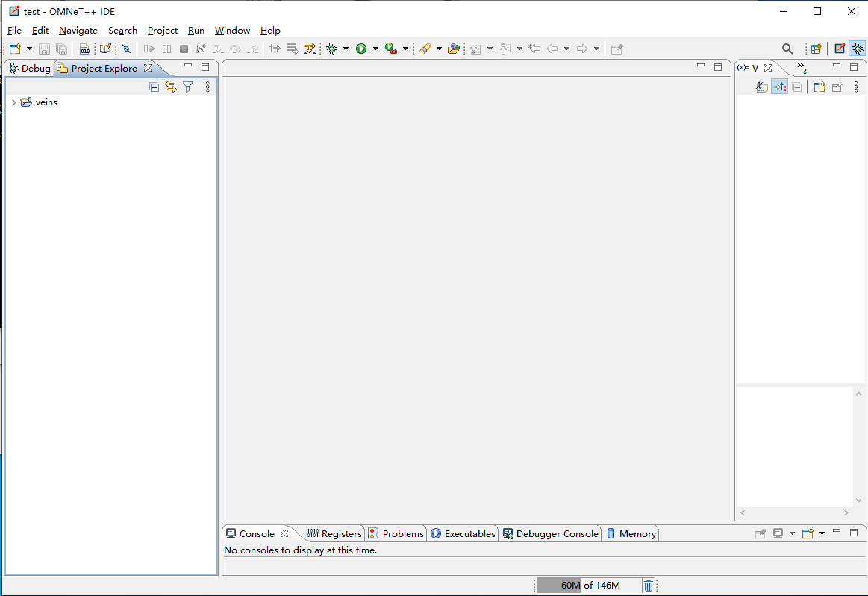The image size is (868, 596).
Task: Toggle Use Step Filters
Action: [x=310, y=49]
